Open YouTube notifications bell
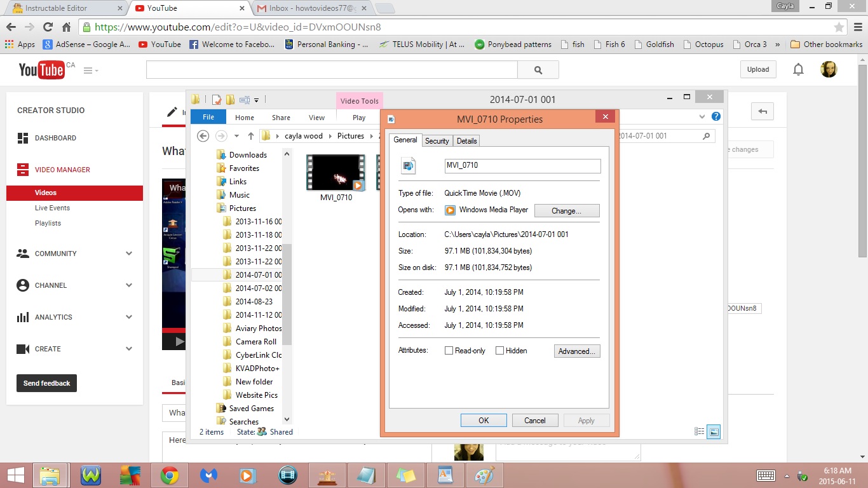Viewport: 868px width, 488px height. click(x=799, y=70)
